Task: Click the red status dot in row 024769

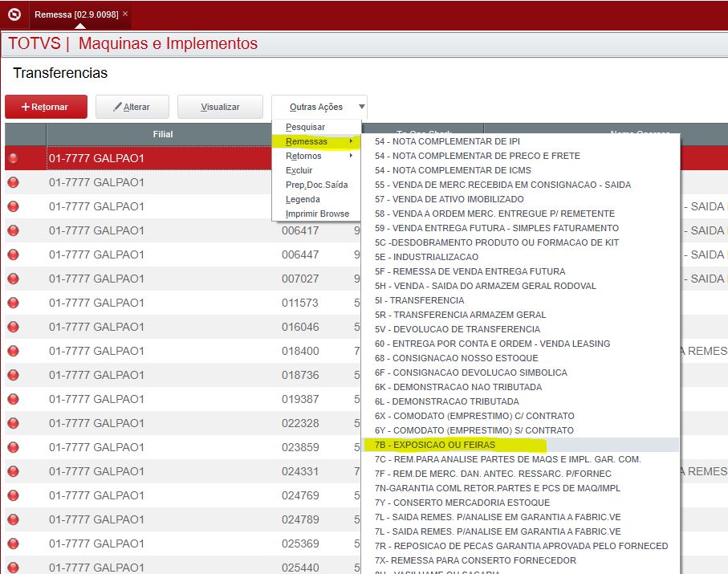Action: (x=14, y=495)
